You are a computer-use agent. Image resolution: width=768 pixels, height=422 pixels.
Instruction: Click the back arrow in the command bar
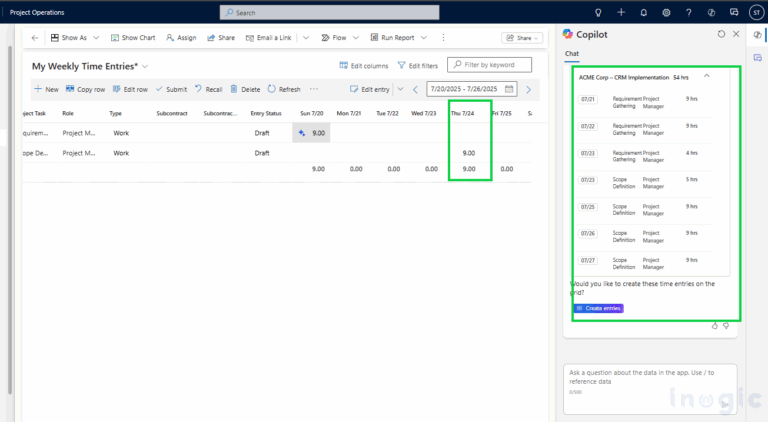[34, 38]
